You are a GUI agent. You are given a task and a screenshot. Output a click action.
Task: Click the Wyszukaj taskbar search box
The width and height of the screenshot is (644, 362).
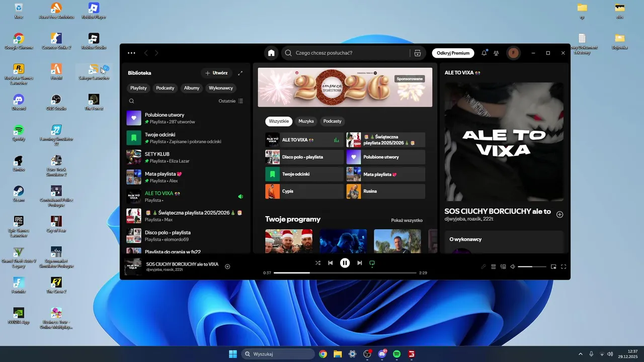click(277, 354)
